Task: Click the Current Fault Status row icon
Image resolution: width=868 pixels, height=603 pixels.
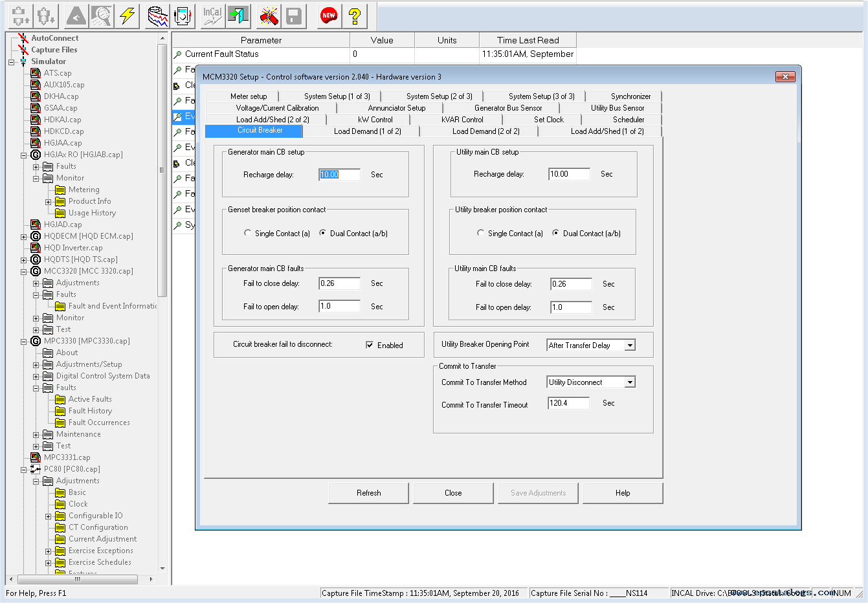Action: (x=178, y=54)
